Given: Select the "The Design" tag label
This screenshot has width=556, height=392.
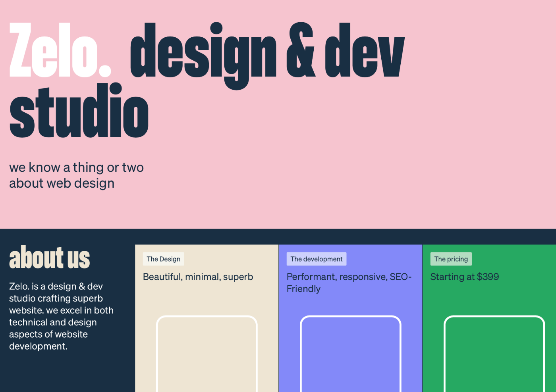Looking at the screenshot, I should [163, 259].
